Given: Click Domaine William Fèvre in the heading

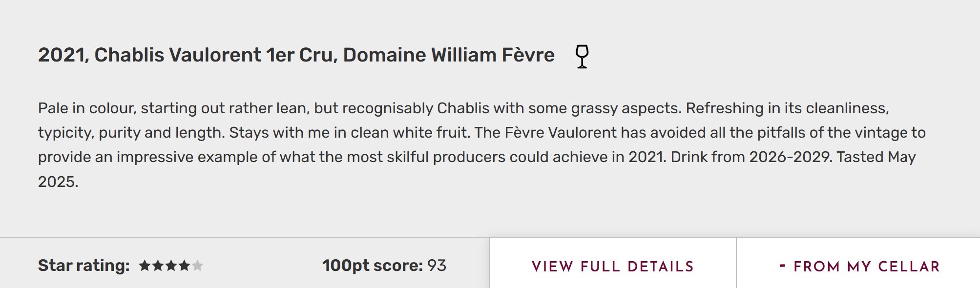Looking at the screenshot, I should tap(448, 55).
